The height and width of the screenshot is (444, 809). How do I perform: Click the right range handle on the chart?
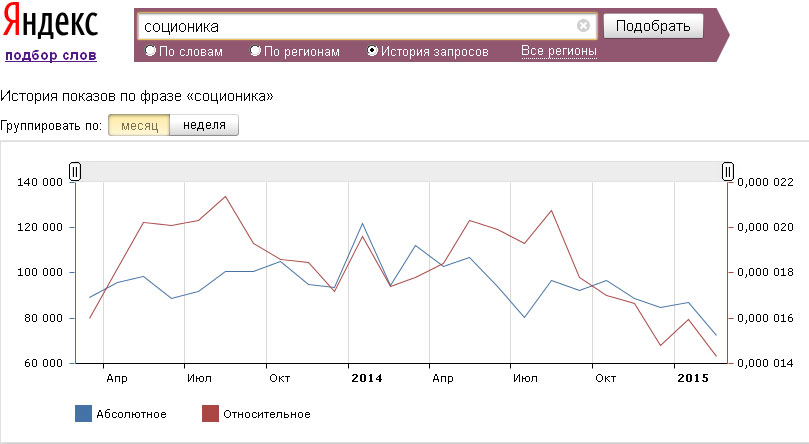click(728, 172)
